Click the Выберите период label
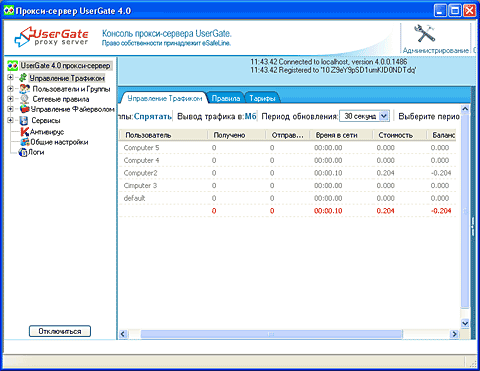This screenshot has width=480, height=371. (429, 116)
